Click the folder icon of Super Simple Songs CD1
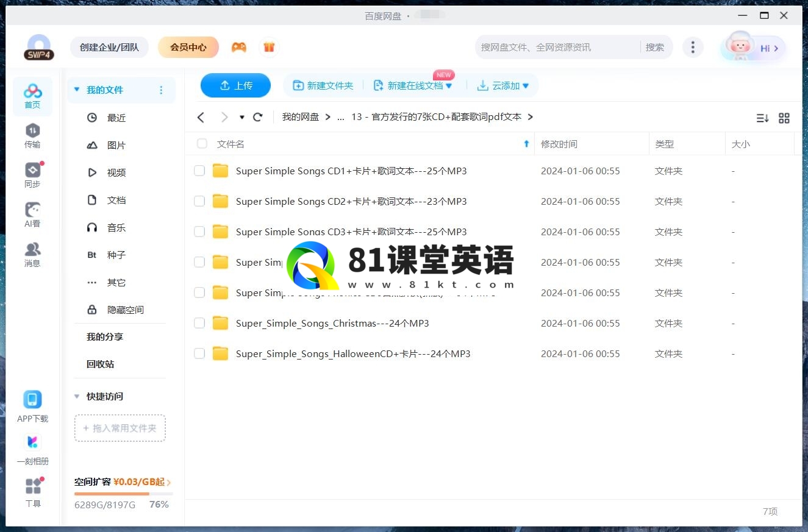Image resolution: width=808 pixels, height=532 pixels. (220, 171)
